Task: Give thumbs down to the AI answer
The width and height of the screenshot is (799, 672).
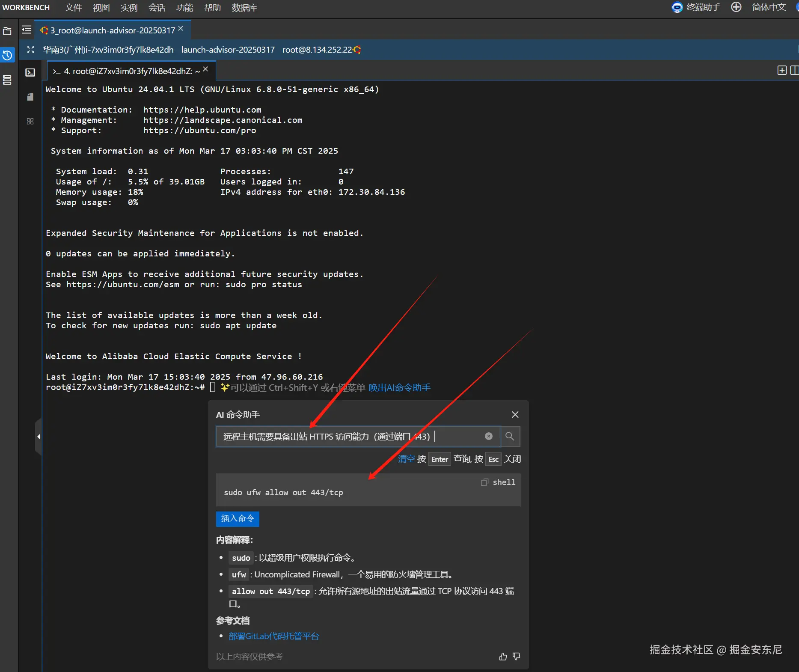Action: point(517,657)
